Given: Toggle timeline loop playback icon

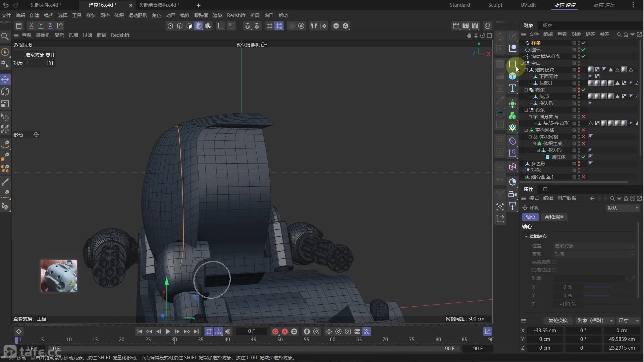Looking at the screenshot, I should pos(209,331).
